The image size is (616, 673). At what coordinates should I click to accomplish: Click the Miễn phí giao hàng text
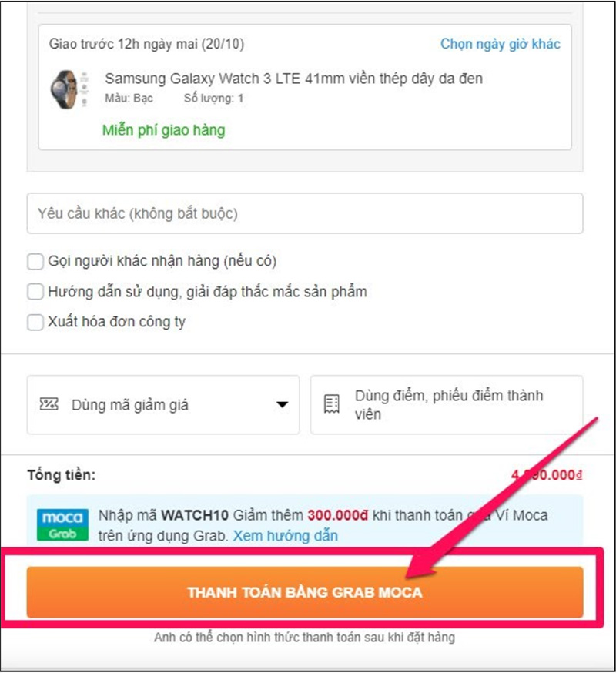163,130
